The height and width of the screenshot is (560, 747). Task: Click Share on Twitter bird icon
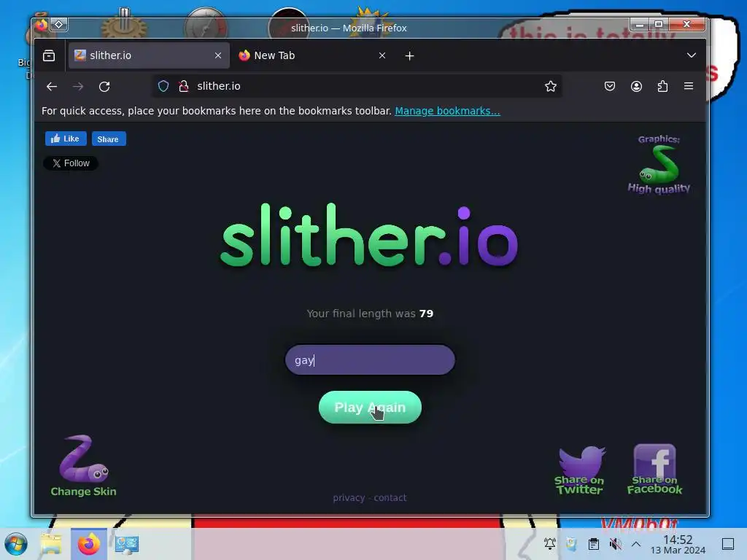[x=580, y=470]
